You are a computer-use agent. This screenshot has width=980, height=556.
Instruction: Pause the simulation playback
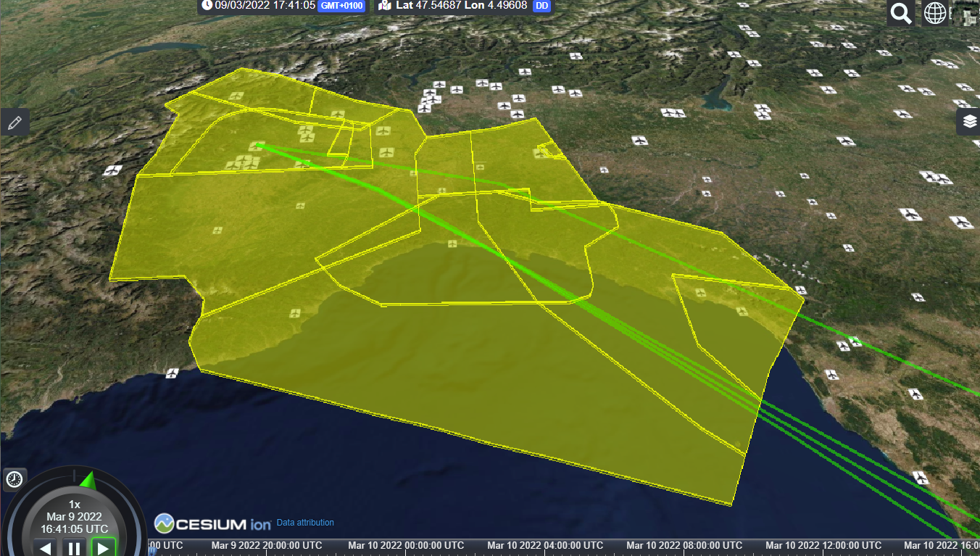pos(73,548)
